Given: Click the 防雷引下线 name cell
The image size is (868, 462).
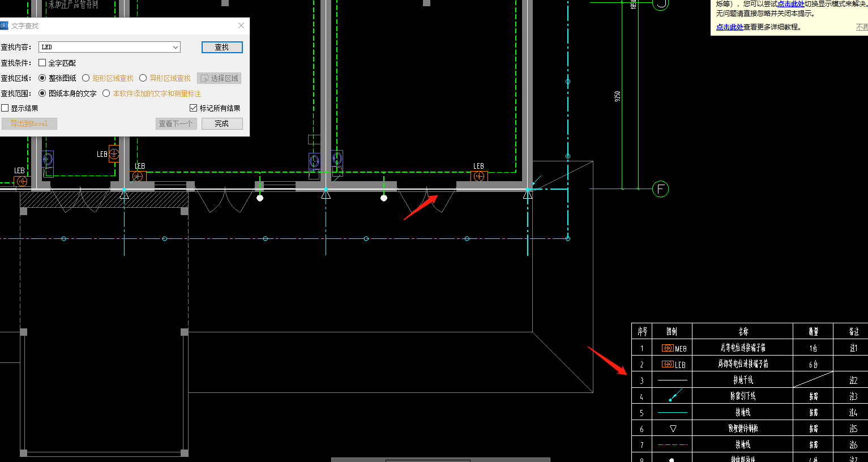Looking at the screenshot, I should (x=743, y=396).
